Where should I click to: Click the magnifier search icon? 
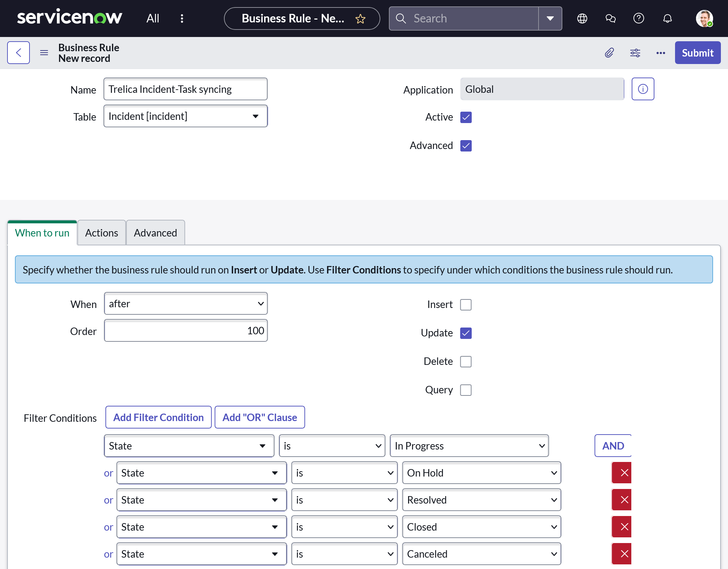pos(401,18)
